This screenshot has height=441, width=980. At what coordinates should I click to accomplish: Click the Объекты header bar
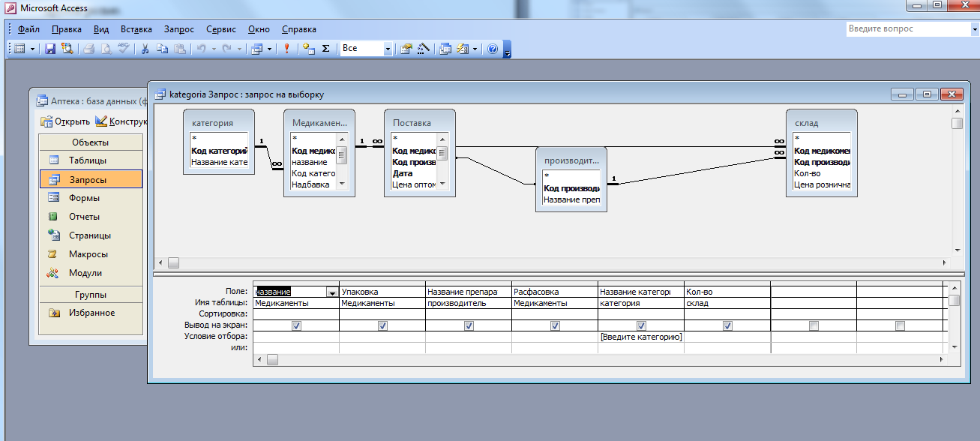[91, 142]
